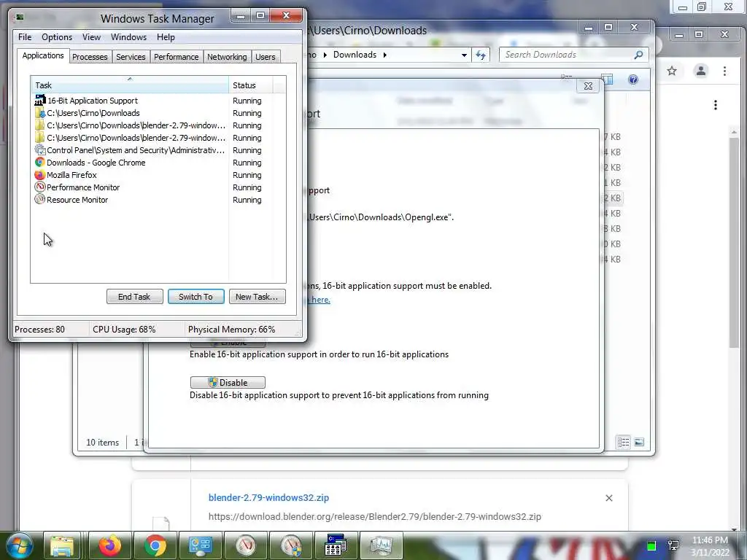Screen dimensions: 747x560
Task: Switch to the Processes tab
Action: point(90,57)
